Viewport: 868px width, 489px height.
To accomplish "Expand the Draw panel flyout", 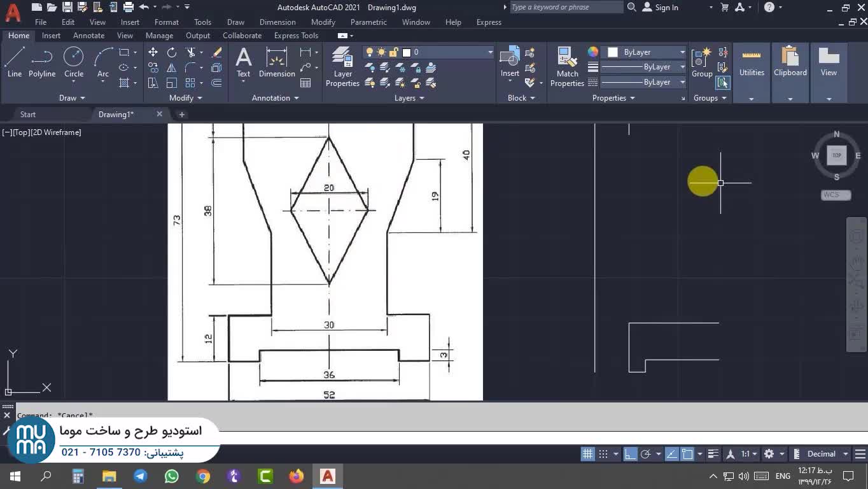I will (x=72, y=98).
